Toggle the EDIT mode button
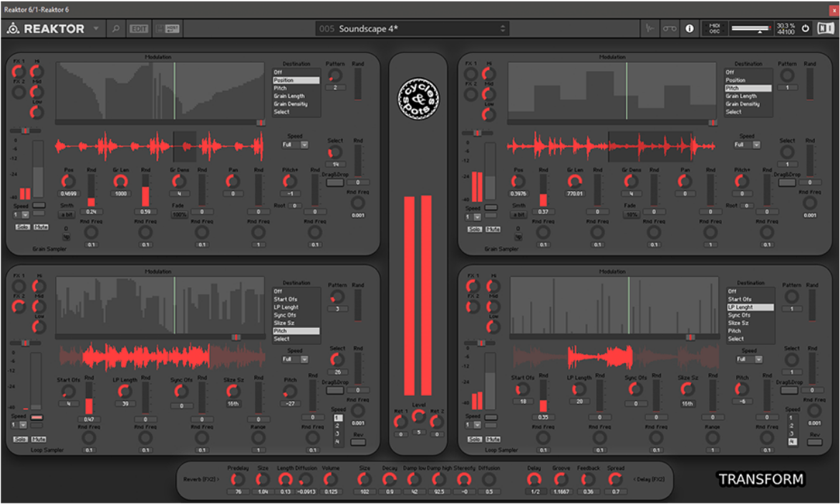 139,29
